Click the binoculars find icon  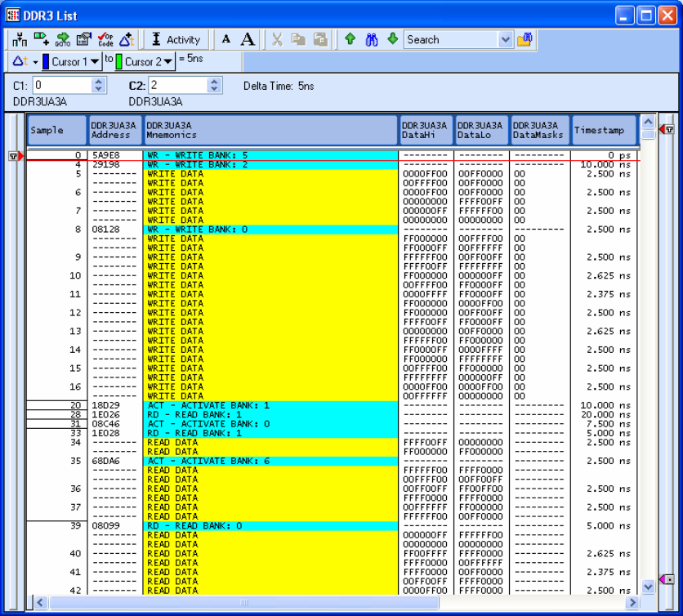[372, 39]
